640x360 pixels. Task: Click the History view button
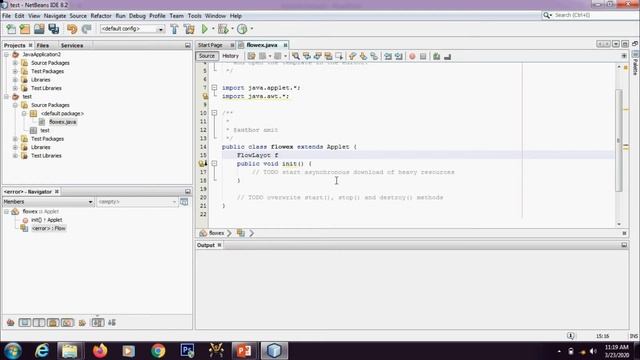[x=231, y=56]
